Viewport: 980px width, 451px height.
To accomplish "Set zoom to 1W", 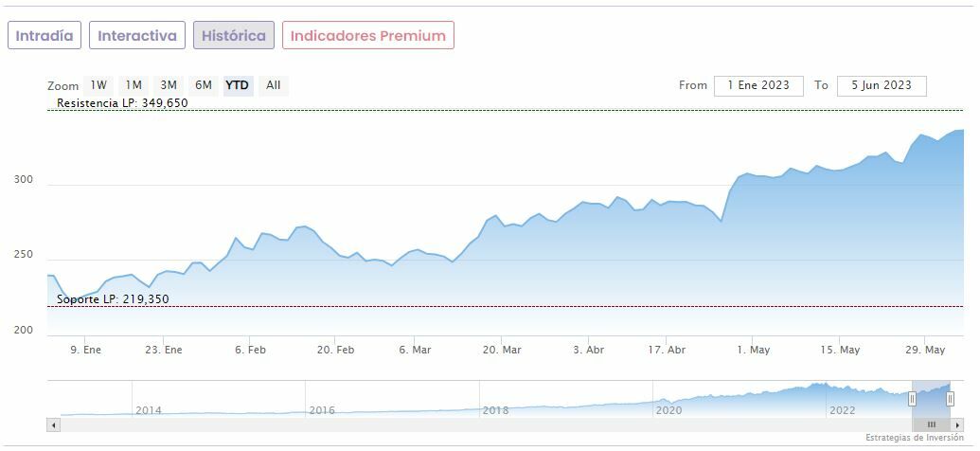I will click(98, 85).
